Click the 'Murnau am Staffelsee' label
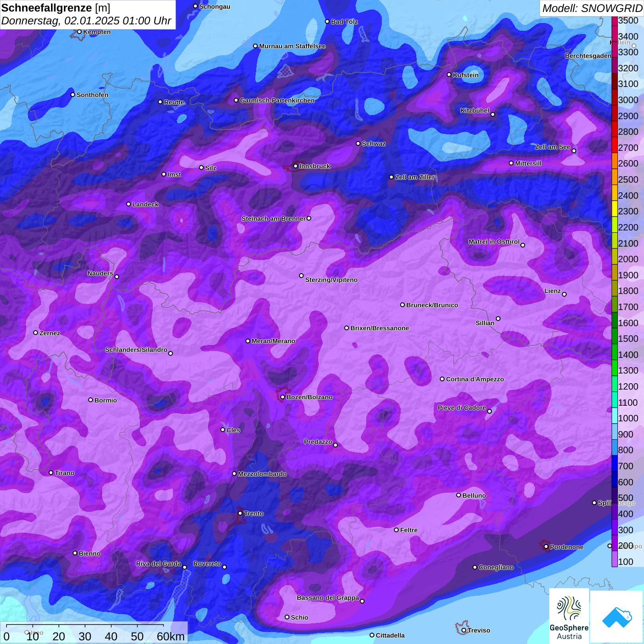This screenshot has width=644, height=644. point(293,46)
